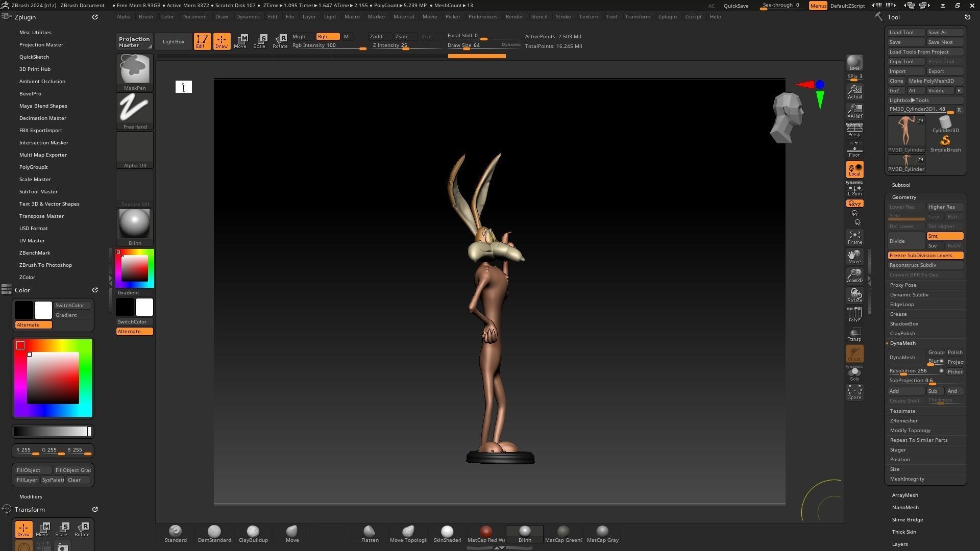Expand the UV Master plugin

point(32,240)
